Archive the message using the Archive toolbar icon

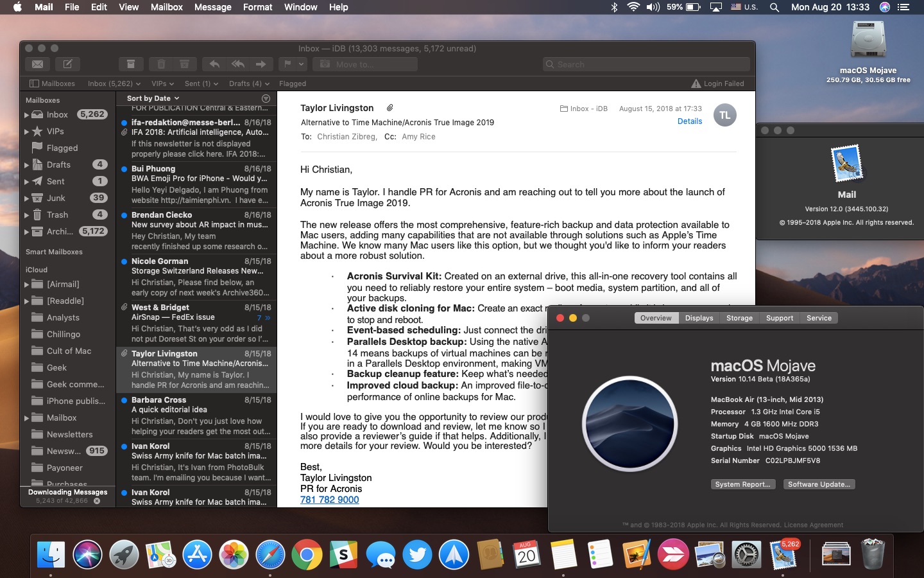tap(132, 64)
